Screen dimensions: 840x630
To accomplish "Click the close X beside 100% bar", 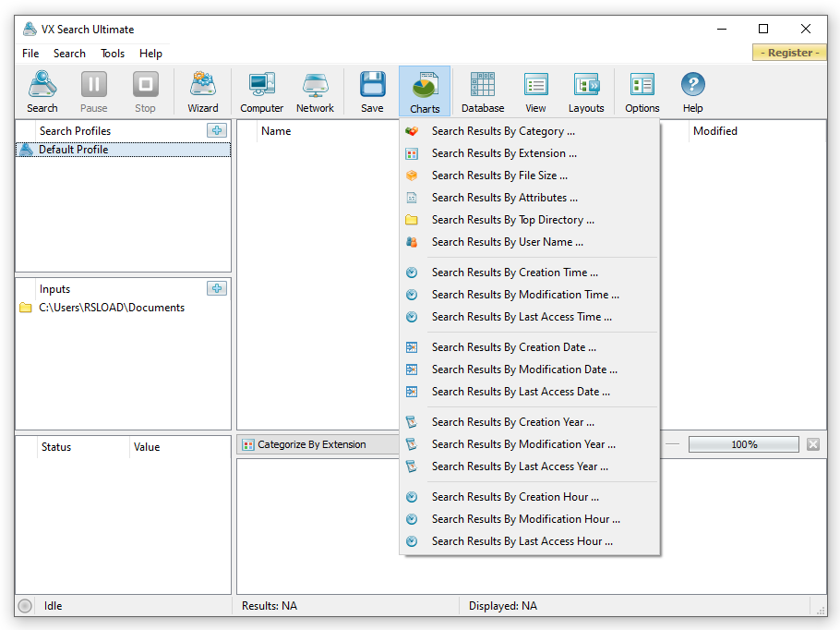I will (x=813, y=444).
